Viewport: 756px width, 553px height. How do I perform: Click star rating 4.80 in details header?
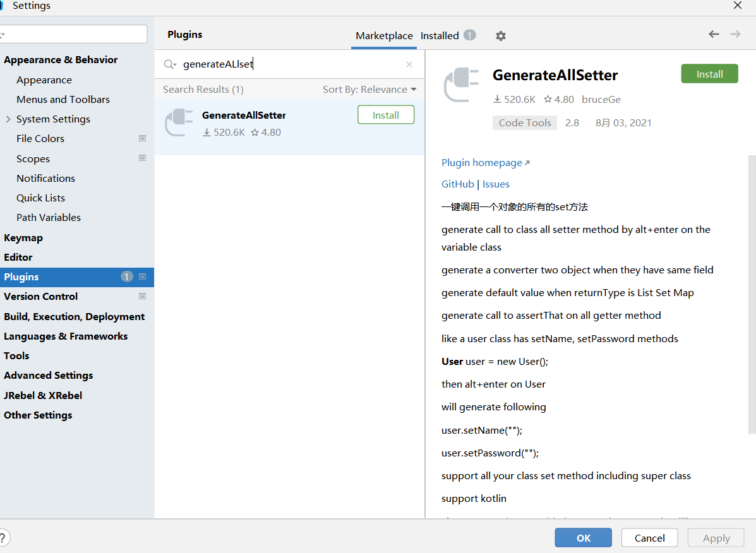pyautogui.click(x=559, y=99)
